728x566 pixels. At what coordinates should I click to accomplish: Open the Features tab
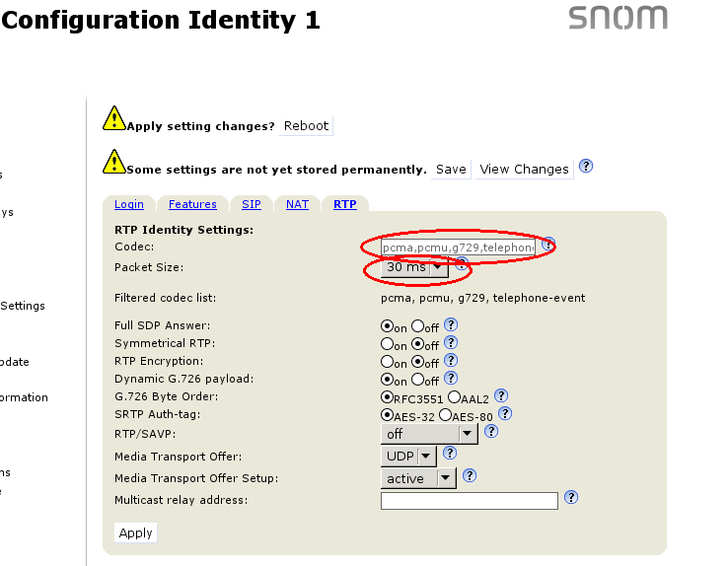pyautogui.click(x=192, y=204)
